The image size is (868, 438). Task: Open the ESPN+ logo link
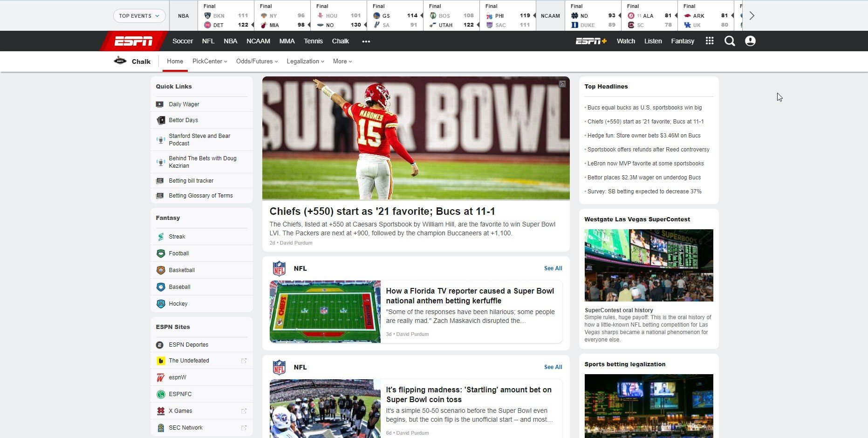pos(591,41)
